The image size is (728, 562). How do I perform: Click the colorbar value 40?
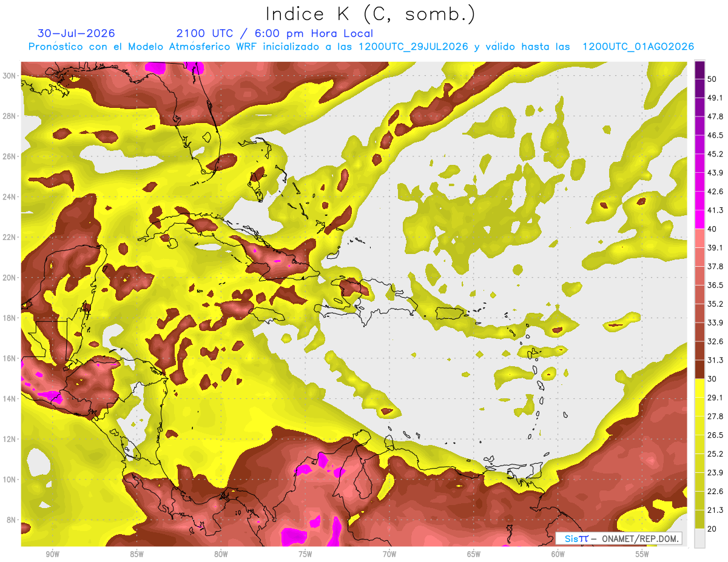(x=712, y=229)
